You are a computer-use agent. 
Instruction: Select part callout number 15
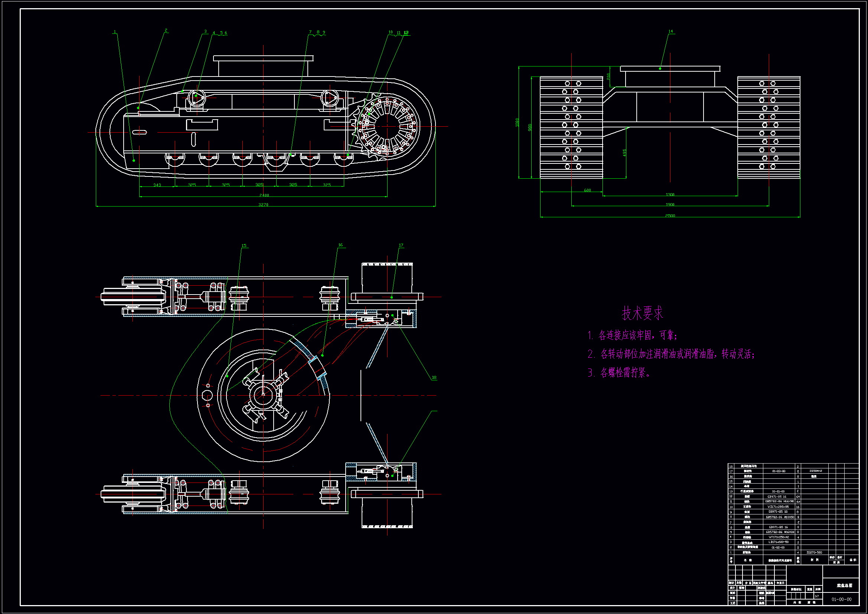coord(244,246)
